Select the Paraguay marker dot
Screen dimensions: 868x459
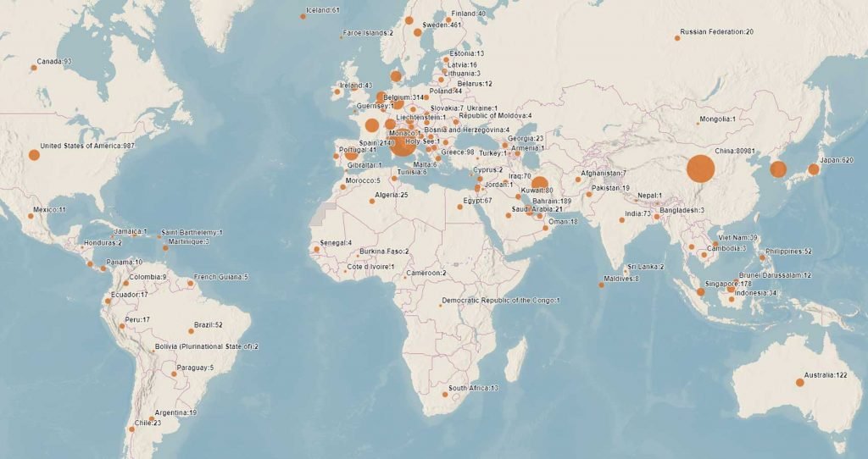click(x=173, y=374)
